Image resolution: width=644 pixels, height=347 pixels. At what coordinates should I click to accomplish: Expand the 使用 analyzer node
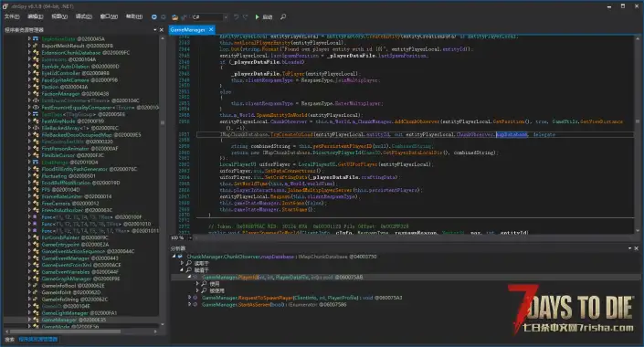[x=197, y=284]
